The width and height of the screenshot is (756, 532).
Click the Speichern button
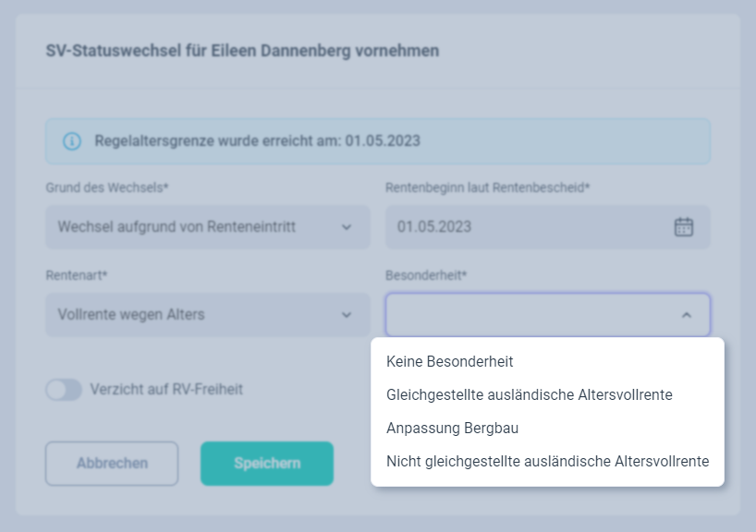[267, 463]
